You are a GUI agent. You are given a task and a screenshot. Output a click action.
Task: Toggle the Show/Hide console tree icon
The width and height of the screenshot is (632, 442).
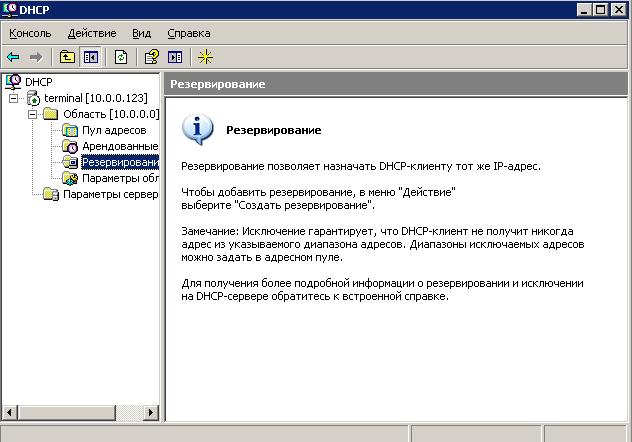click(90, 57)
